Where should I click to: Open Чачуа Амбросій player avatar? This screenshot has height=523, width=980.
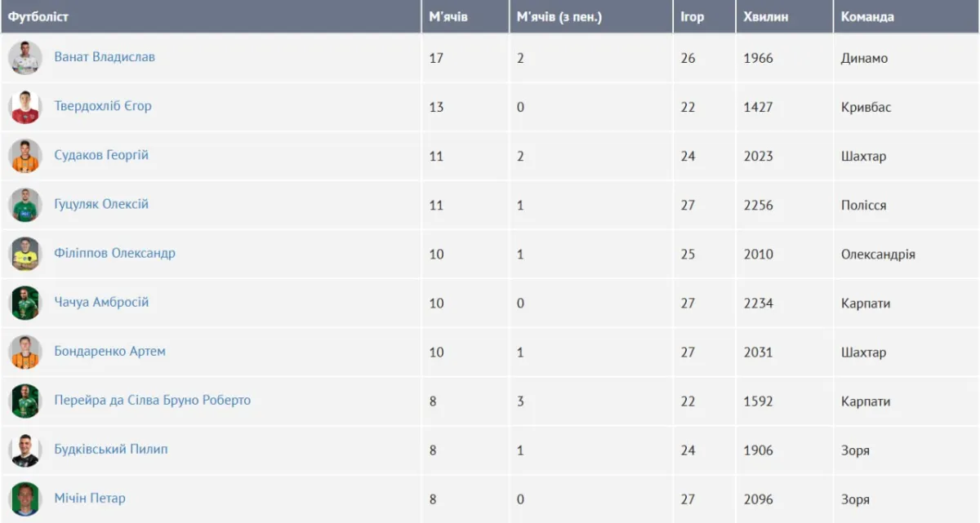click(x=25, y=303)
